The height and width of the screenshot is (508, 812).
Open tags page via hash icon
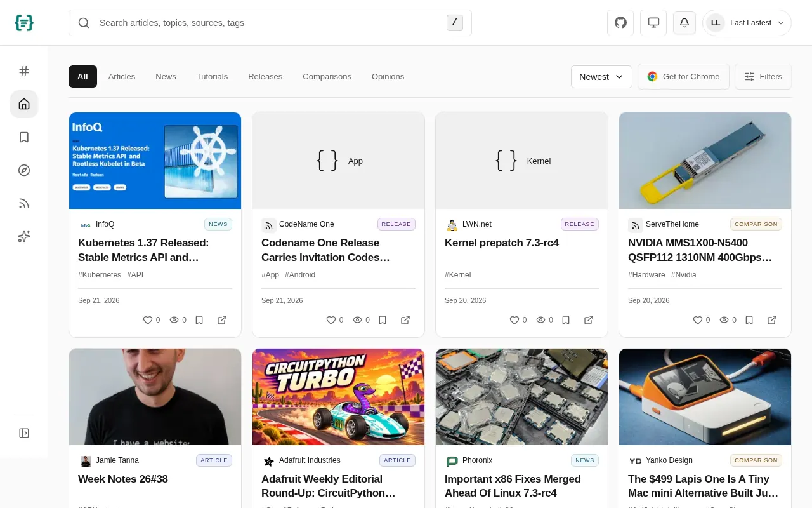[24, 71]
